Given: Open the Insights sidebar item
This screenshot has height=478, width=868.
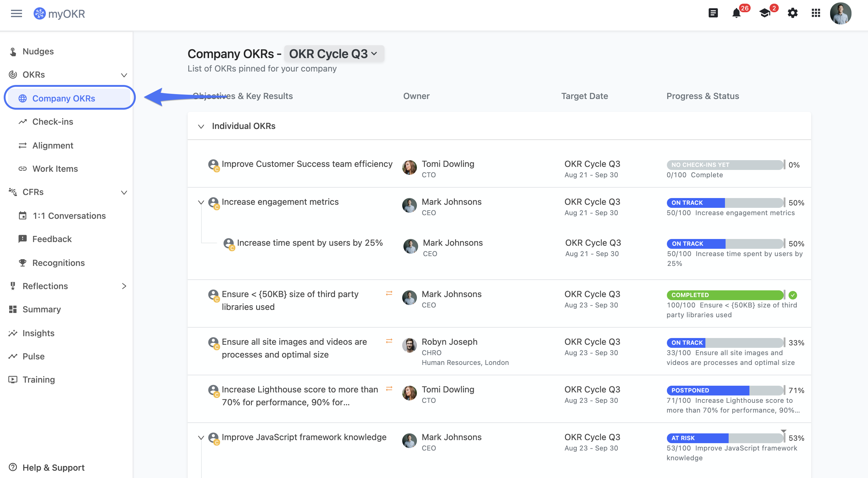Looking at the screenshot, I should tap(38, 333).
